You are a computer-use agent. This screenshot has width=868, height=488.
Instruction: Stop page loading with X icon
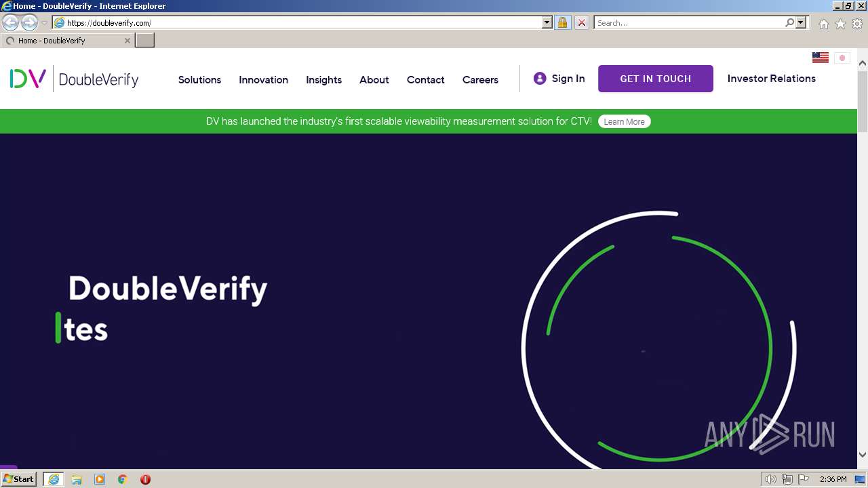point(582,23)
